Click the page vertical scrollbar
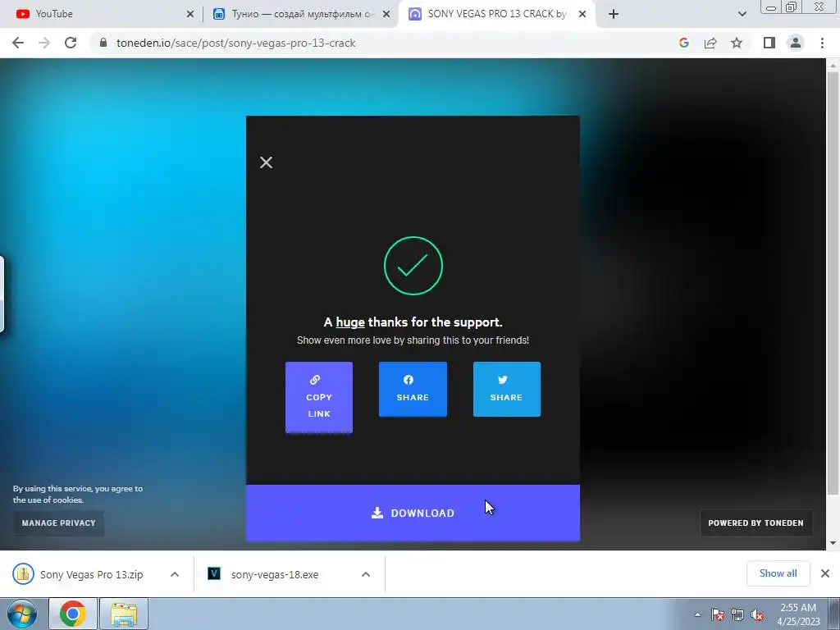The image size is (840, 630). pos(833,284)
